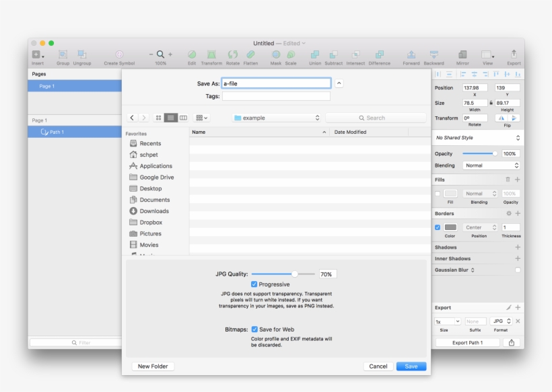Open the Export toolbar icon
This screenshot has height=392, width=552.
(514, 54)
